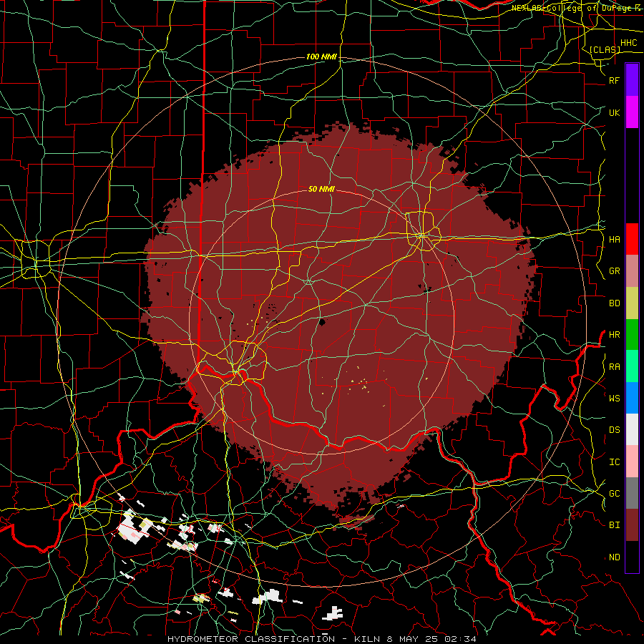Image resolution: width=644 pixels, height=644 pixels.
Task: Click the dark green HR legend swatch
Action: pyautogui.click(x=632, y=335)
